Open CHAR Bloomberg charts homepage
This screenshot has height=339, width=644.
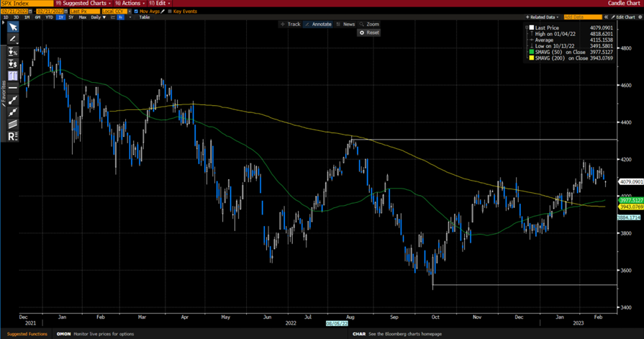[x=397, y=334]
